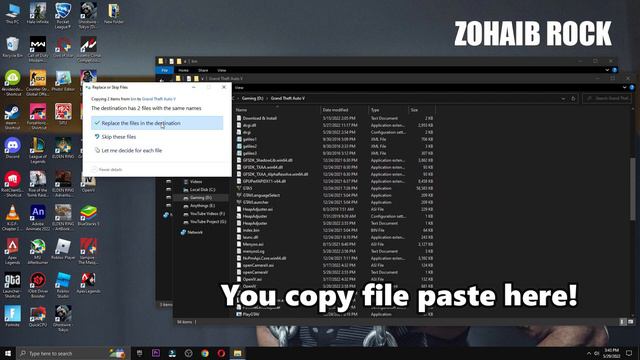Launch Roblox Studio shortcut
Screen dimensions: 640x360
(63, 285)
